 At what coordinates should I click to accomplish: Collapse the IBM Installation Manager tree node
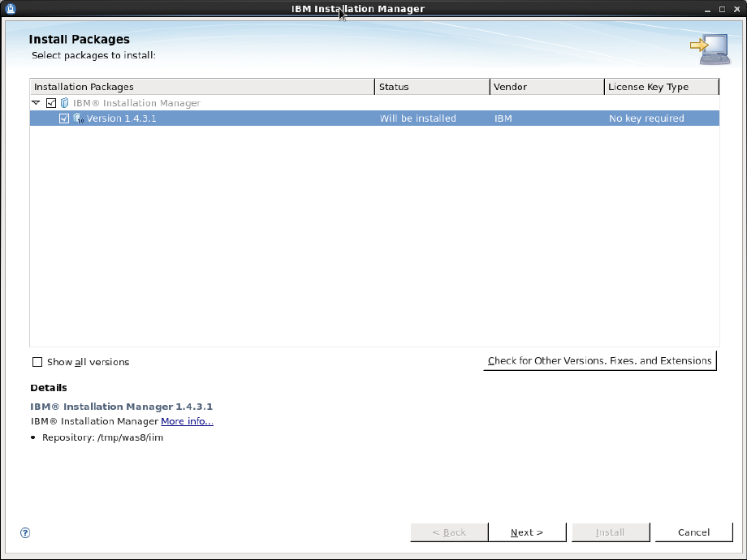point(37,103)
